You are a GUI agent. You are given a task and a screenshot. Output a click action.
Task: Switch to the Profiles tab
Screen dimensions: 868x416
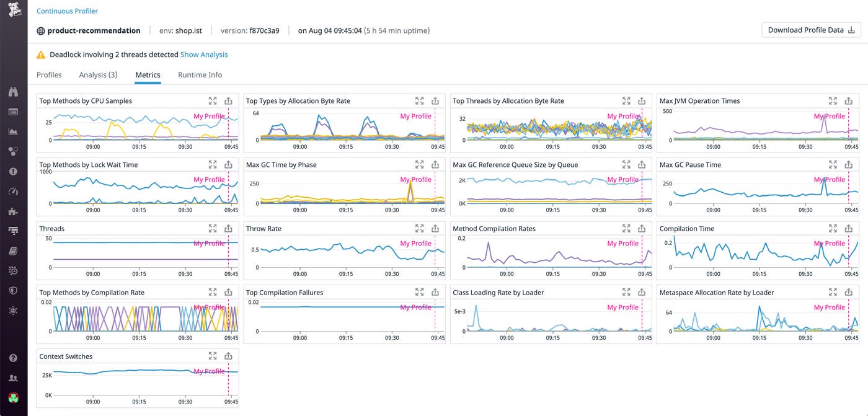click(x=49, y=74)
